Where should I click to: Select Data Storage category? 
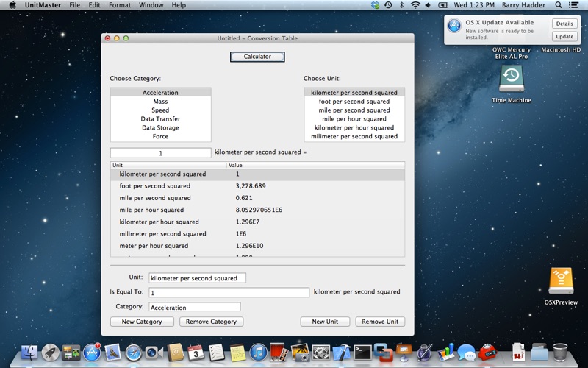[160, 127]
